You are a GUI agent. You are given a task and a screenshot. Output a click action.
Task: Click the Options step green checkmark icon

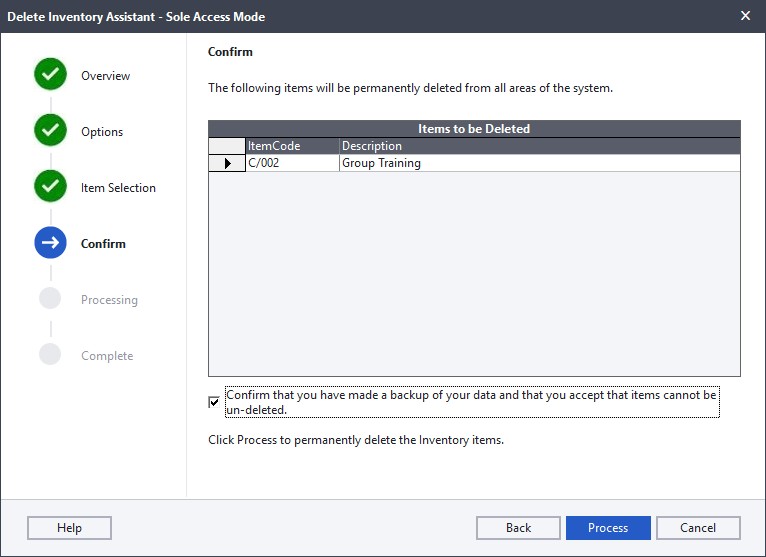click(x=50, y=131)
